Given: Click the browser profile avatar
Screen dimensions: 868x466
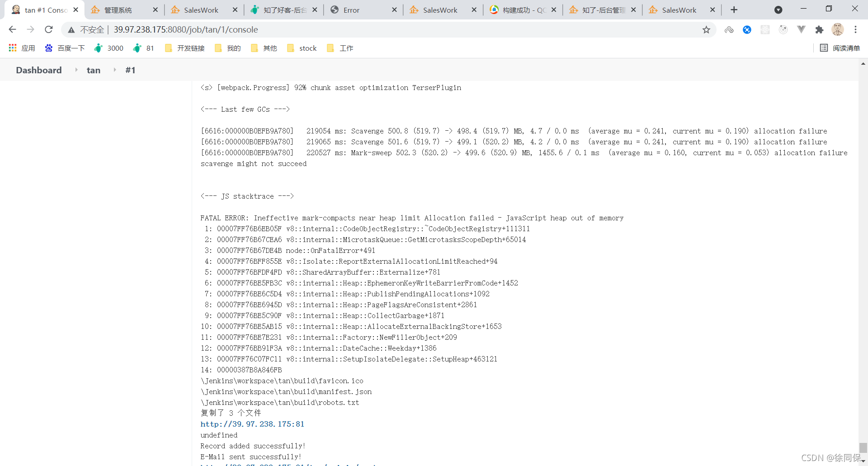Looking at the screenshot, I should (x=838, y=29).
